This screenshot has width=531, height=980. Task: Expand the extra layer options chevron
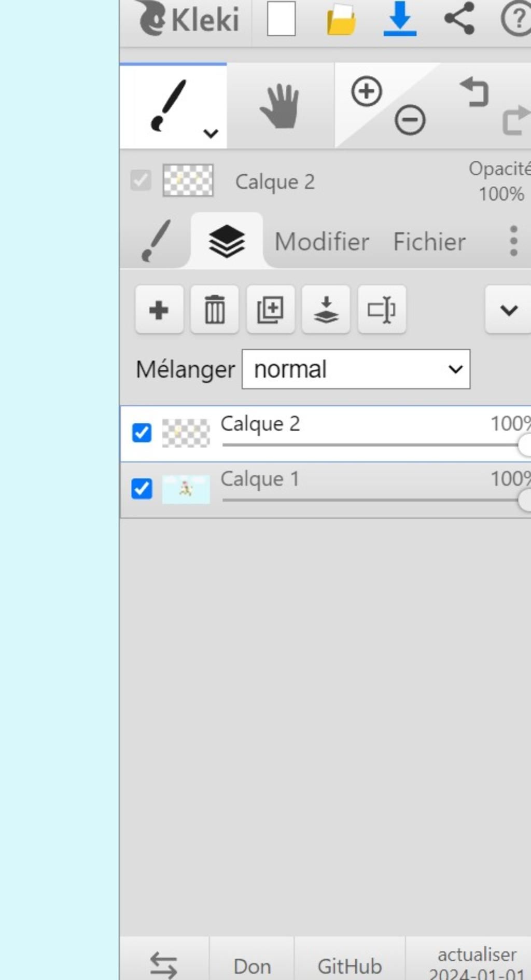(508, 310)
